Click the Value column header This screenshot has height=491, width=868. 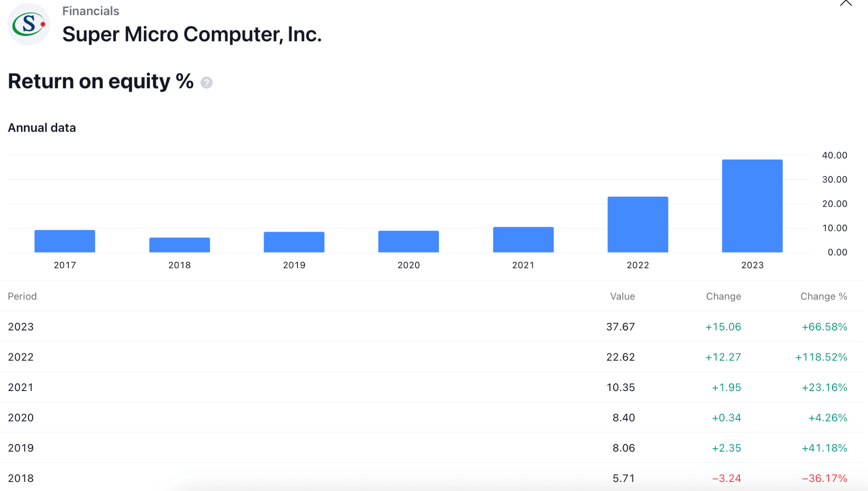[x=622, y=296]
